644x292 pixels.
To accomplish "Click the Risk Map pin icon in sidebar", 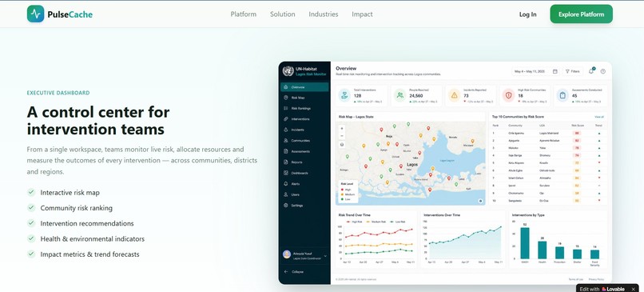I will point(286,98).
